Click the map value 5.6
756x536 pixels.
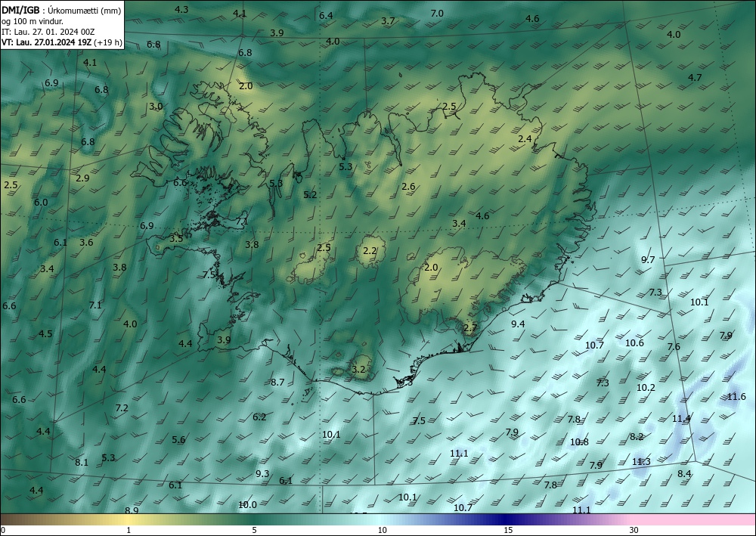(178, 439)
